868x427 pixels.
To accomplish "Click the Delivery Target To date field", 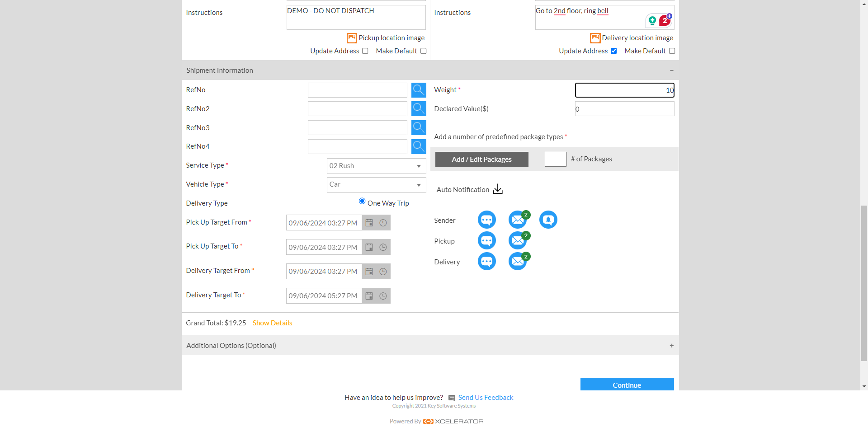I will (x=324, y=296).
